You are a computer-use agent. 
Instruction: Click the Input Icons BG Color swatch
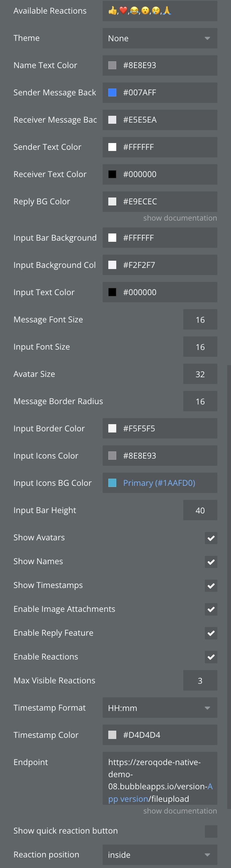click(112, 483)
